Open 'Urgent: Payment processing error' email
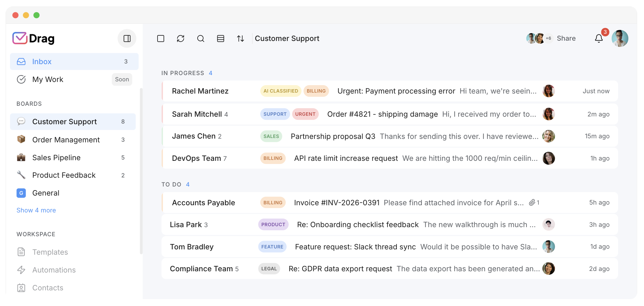This screenshot has width=644, height=306. click(x=396, y=91)
